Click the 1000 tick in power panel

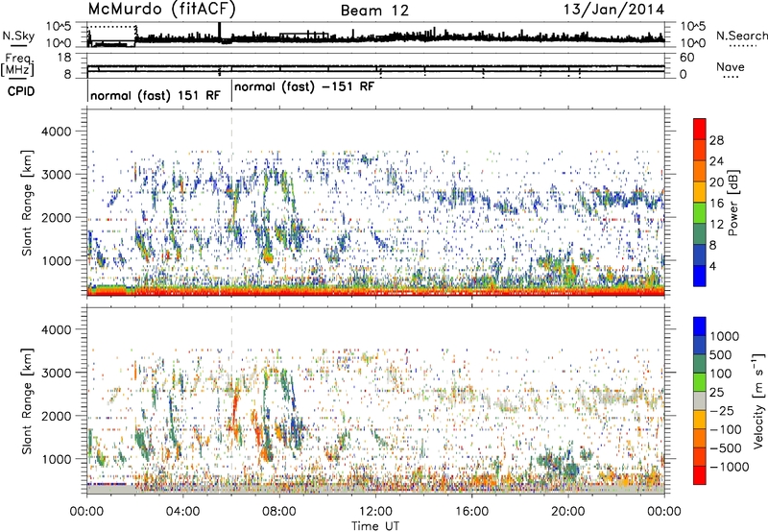56,260
